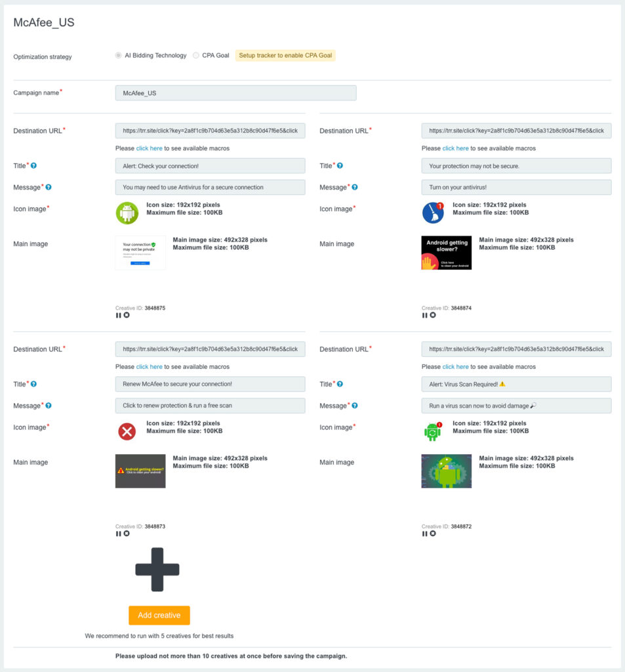Open 'click here' macros link in creative 3848872
The image size is (625, 672).
pyautogui.click(x=455, y=367)
